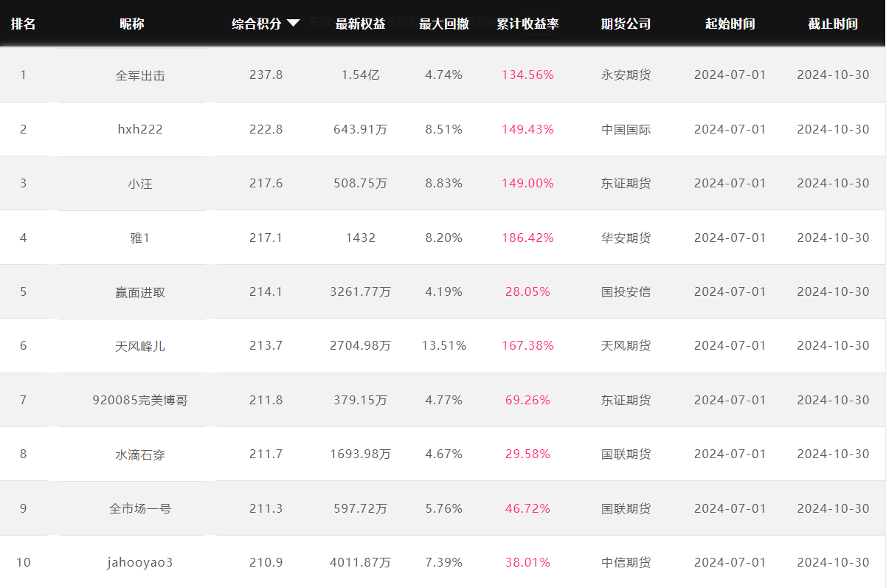Select the score value 237.8
This screenshot has width=886, height=588.
[x=266, y=75]
